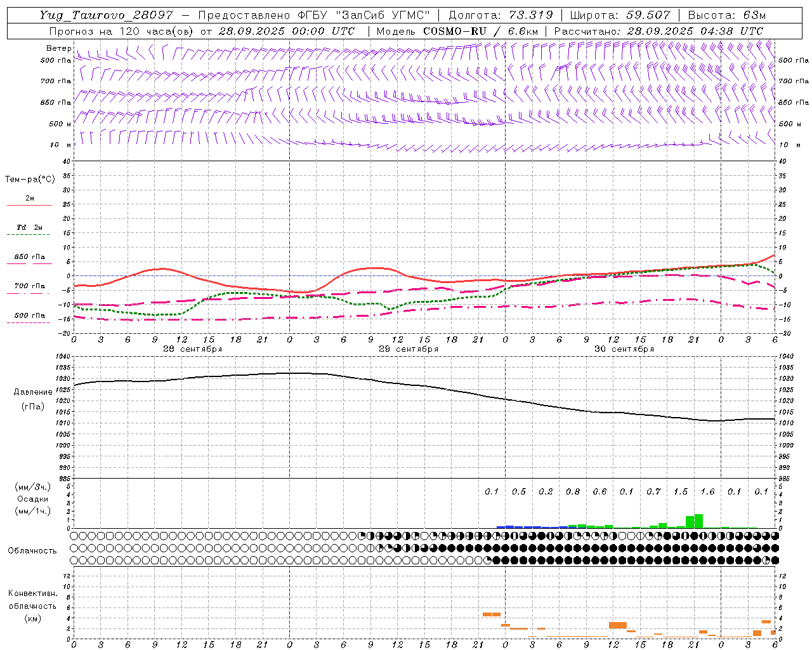Select the 700 гПа temperature legend entry

(29, 286)
